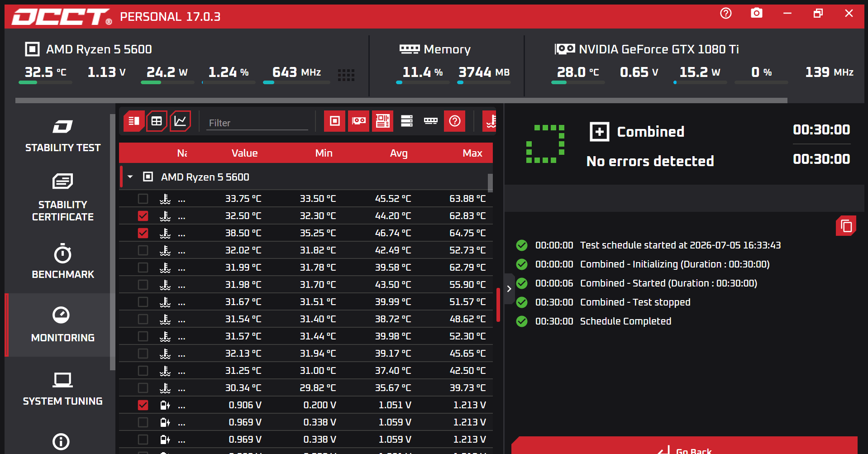Uncheck the 0.906 V voltage row
Screen dimensions: 868x454
click(143, 405)
